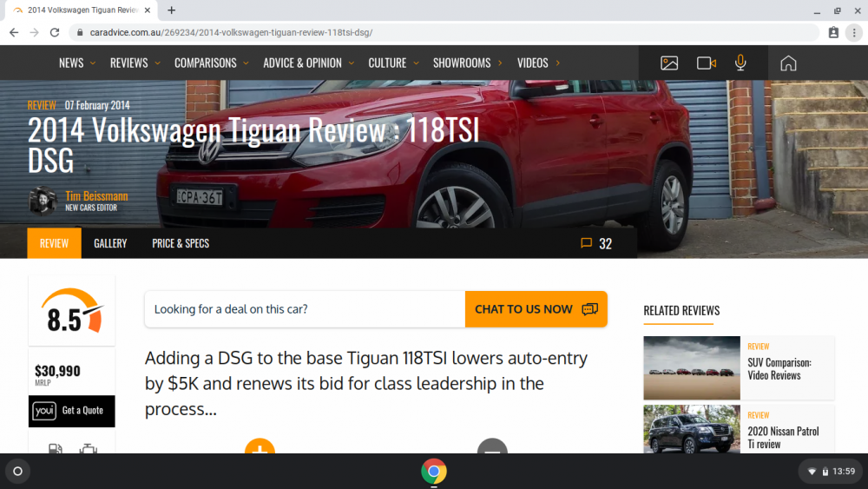Image resolution: width=868 pixels, height=489 pixels.
Task: Open a new browser tab
Action: click(x=172, y=10)
